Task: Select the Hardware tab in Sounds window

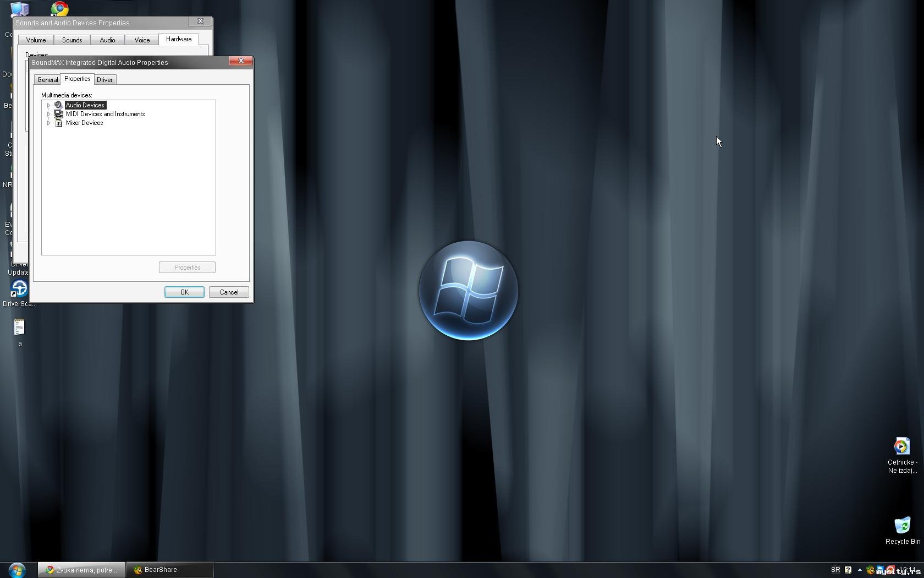Action: coord(179,39)
